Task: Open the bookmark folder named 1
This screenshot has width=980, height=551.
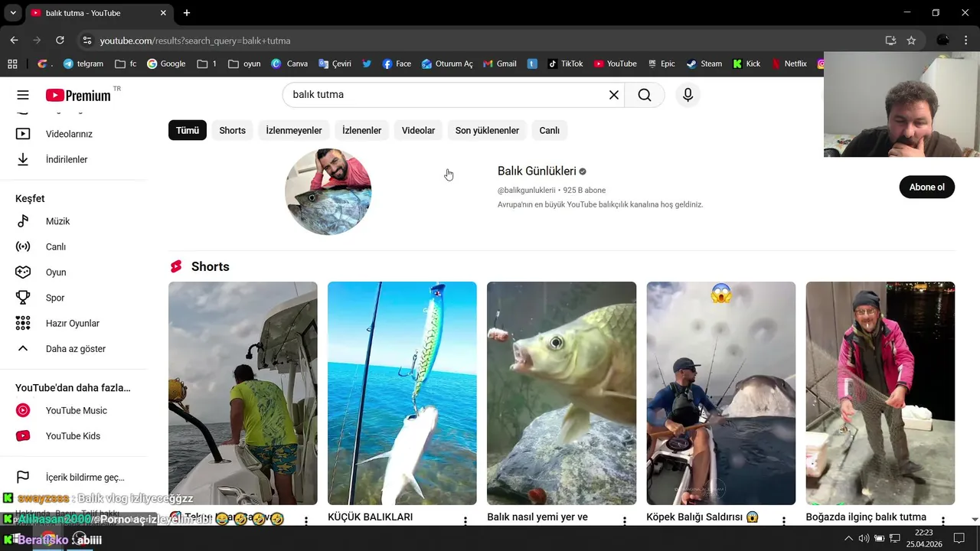Action: (x=207, y=64)
